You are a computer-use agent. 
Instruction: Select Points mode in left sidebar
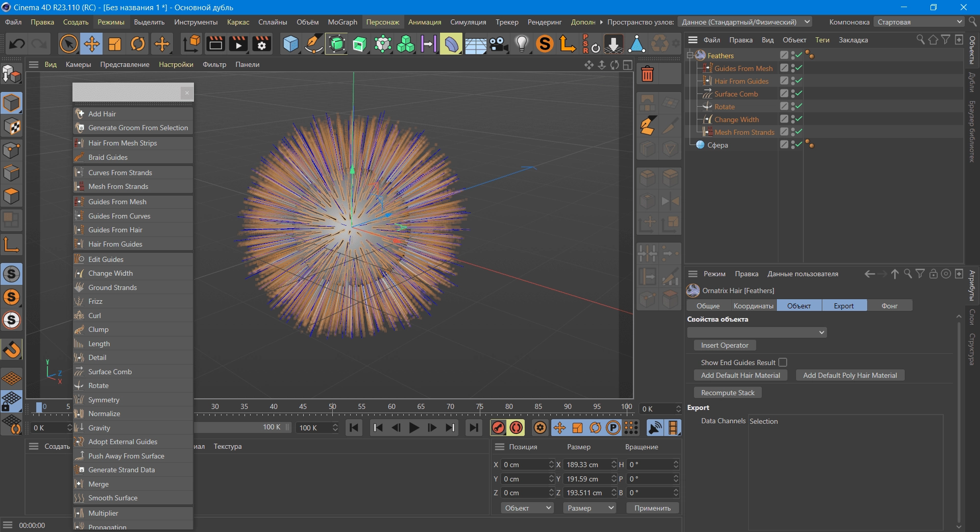click(11, 150)
